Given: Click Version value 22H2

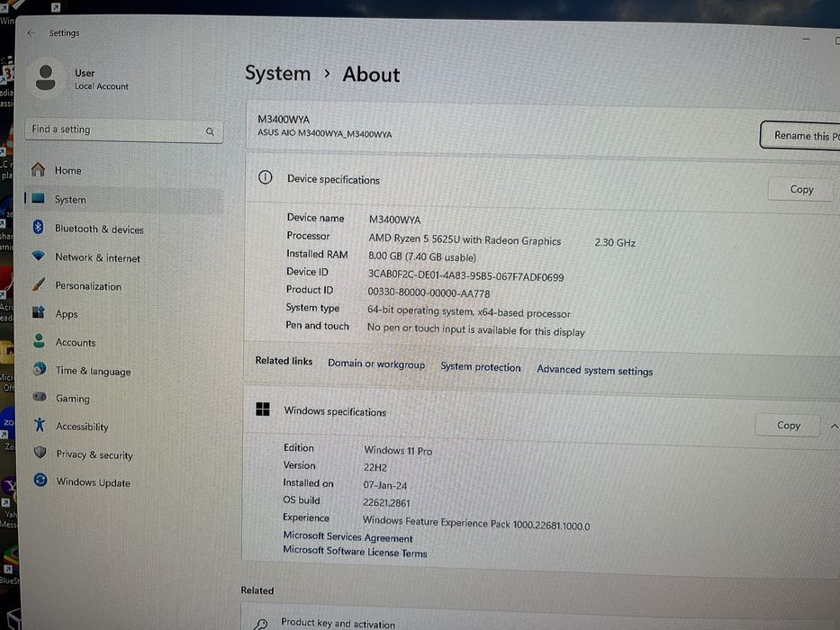Looking at the screenshot, I should tap(375, 467).
